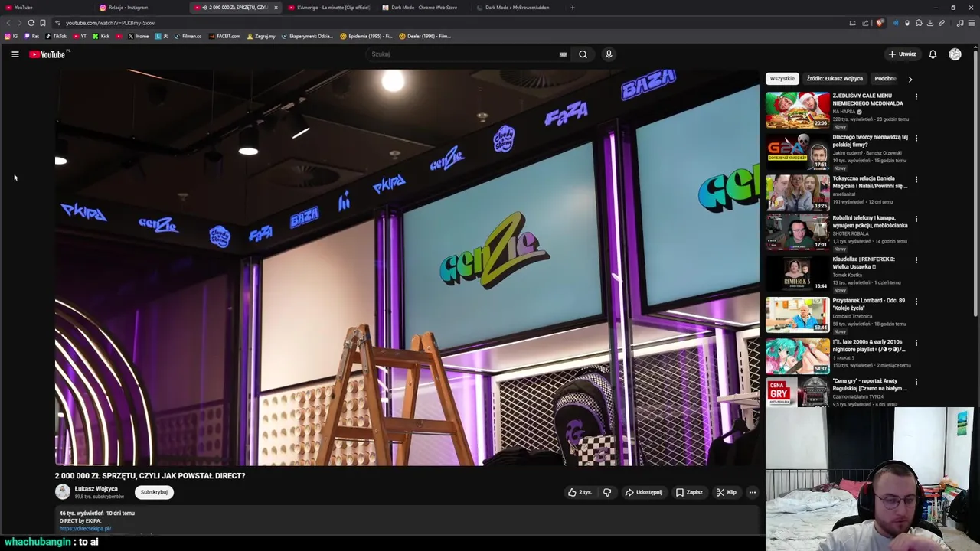Switch to Dark Mode Chrome Web Store tab
The height and width of the screenshot is (551, 980).
tap(423, 8)
